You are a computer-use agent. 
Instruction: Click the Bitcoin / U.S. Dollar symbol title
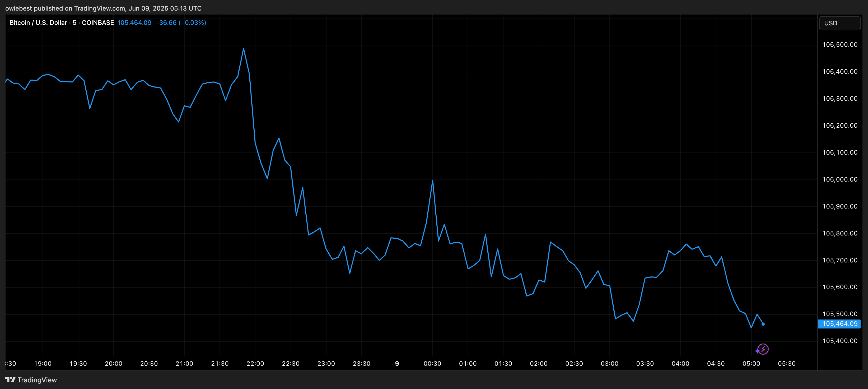[x=38, y=22]
